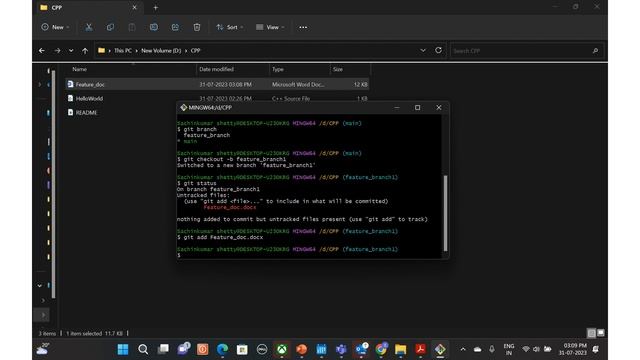Open the Dell app on the taskbar

262,349
